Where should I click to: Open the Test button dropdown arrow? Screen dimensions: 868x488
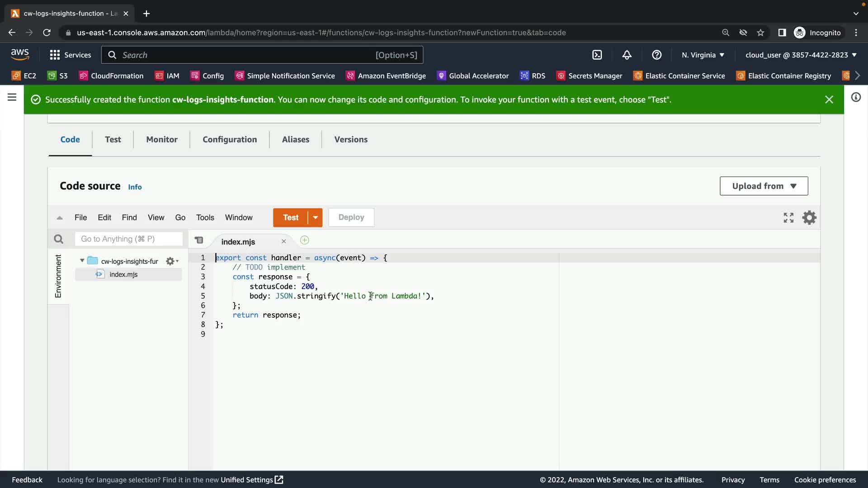(315, 218)
